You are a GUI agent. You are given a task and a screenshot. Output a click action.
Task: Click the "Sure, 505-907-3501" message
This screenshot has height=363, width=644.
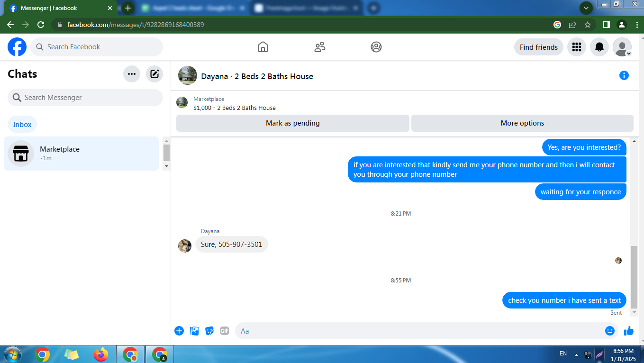[x=232, y=245]
